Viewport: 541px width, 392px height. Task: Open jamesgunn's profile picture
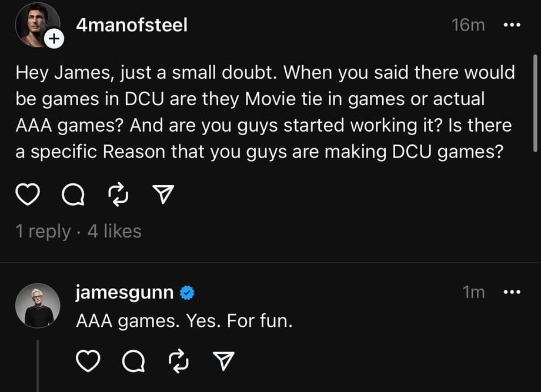[x=39, y=305]
